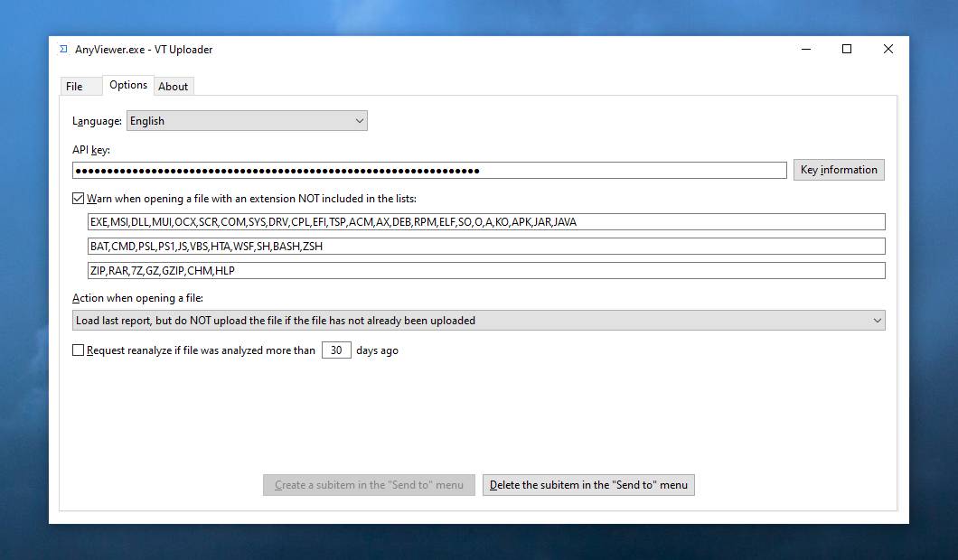Click the executable extensions list starting with EXE

tap(486, 221)
